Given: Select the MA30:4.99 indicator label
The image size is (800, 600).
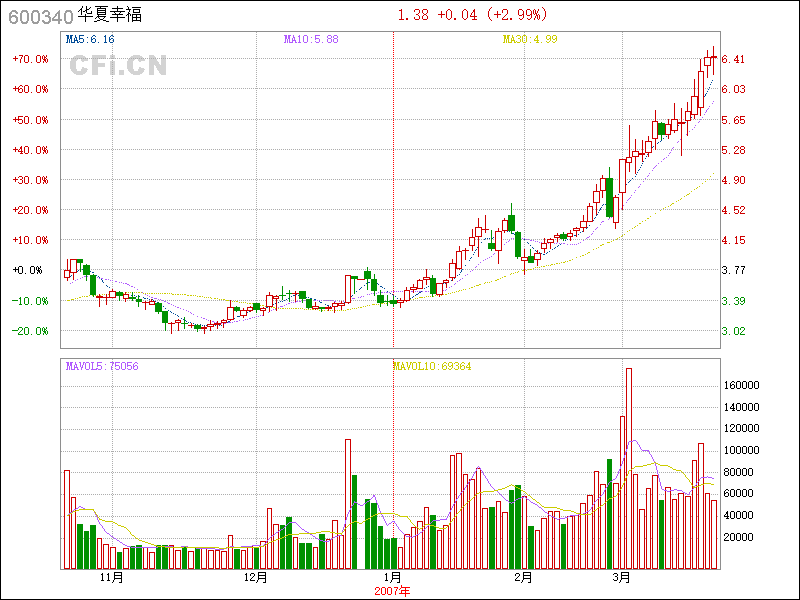Looking at the screenshot, I should [x=529, y=39].
